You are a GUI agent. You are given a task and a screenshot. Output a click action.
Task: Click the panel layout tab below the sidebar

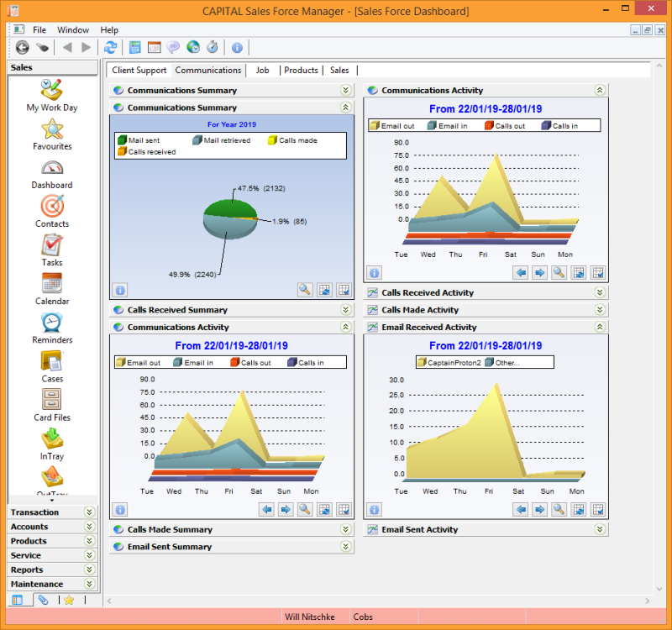tap(18, 600)
